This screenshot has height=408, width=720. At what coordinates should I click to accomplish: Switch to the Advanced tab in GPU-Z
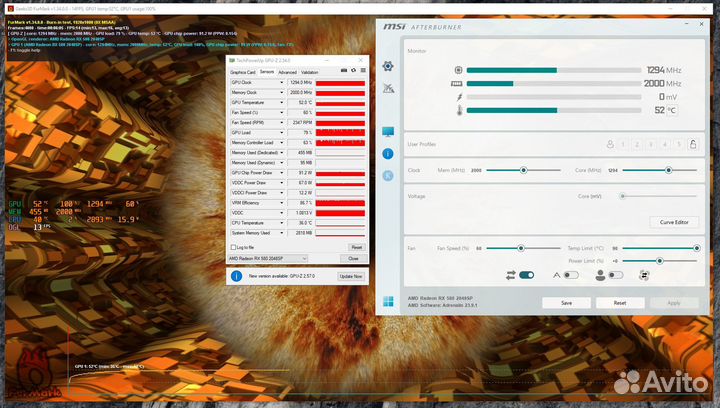point(287,73)
